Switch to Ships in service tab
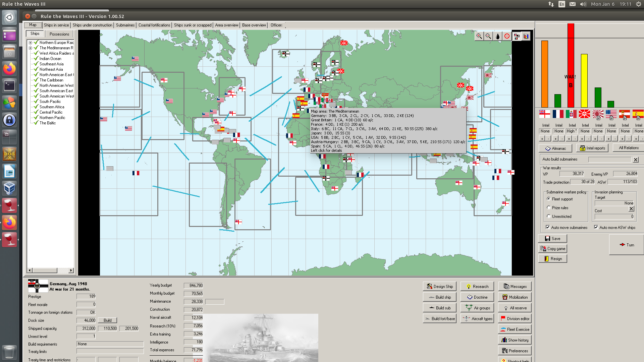Viewport: 644px width, 362px height. pyautogui.click(x=56, y=25)
